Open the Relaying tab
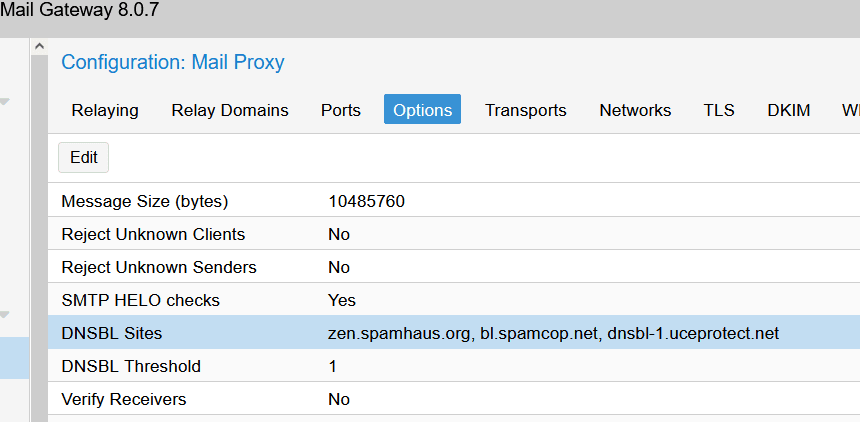 tap(105, 110)
